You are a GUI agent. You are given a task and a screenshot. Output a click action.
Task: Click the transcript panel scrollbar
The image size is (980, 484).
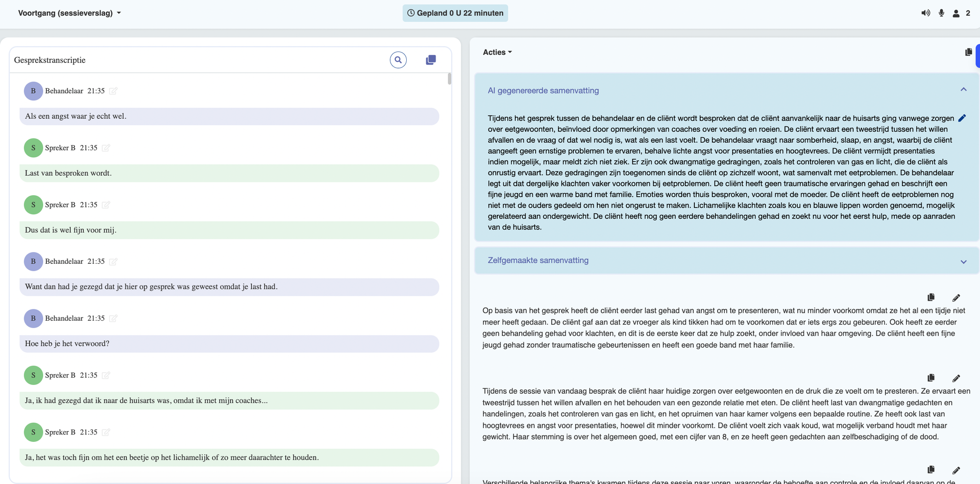click(x=449, y=79)
